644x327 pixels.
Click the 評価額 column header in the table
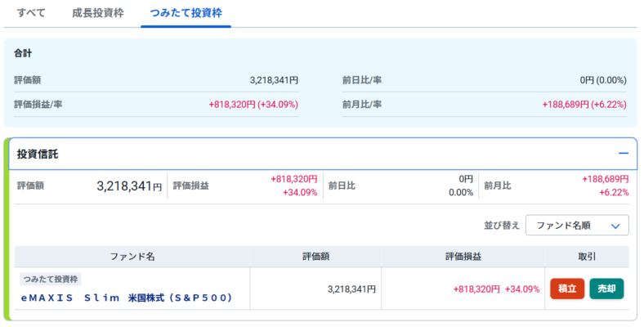pos(315,257)
